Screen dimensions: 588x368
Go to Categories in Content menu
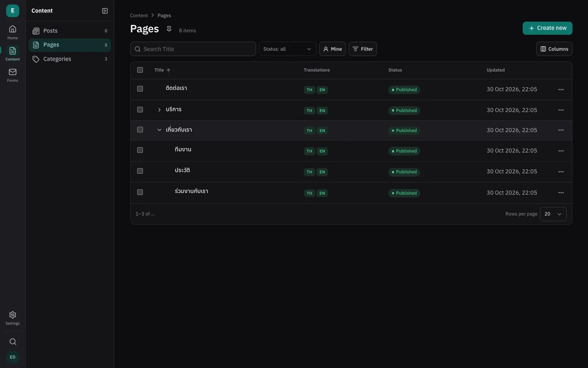pyautogui.click(x=70, y=59)
